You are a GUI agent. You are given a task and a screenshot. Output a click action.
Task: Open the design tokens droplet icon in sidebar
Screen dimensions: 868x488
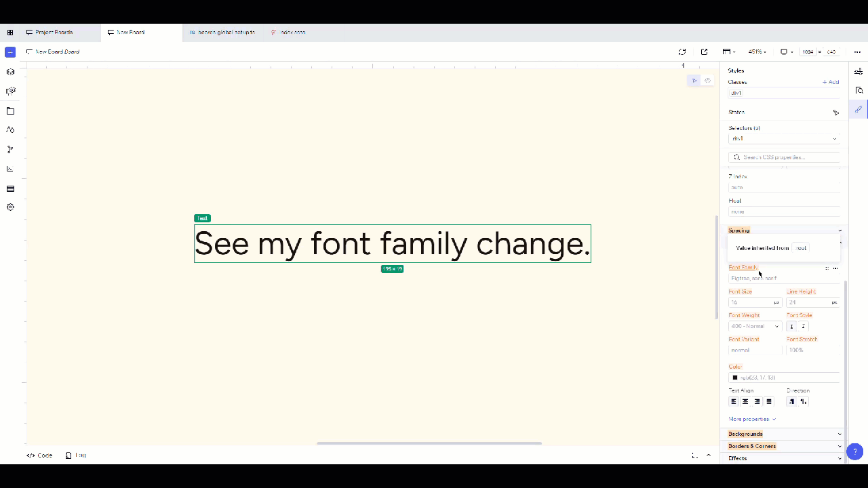[10, 129]
